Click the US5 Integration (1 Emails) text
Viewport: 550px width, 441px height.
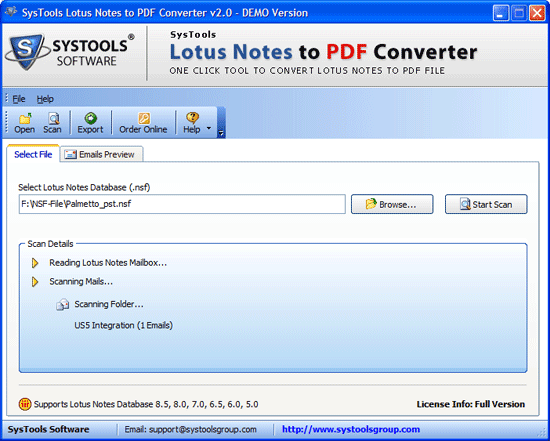coord(123,326)
